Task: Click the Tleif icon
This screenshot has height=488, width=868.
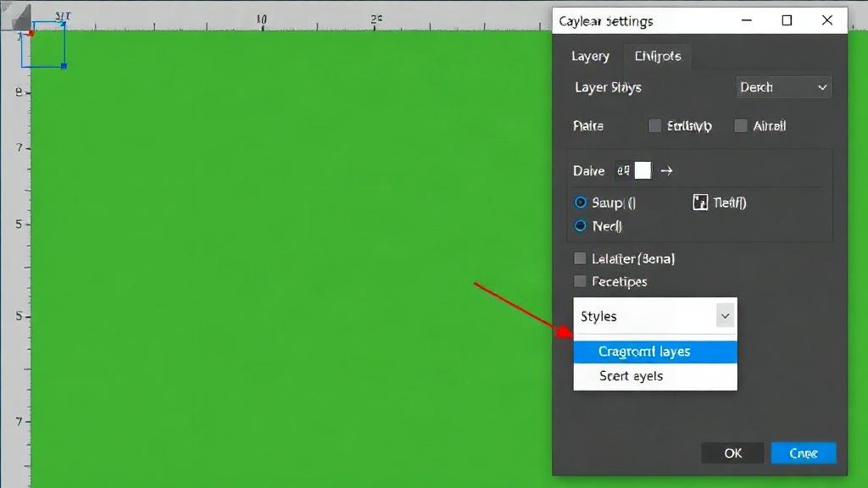Action: pos(700,202)
